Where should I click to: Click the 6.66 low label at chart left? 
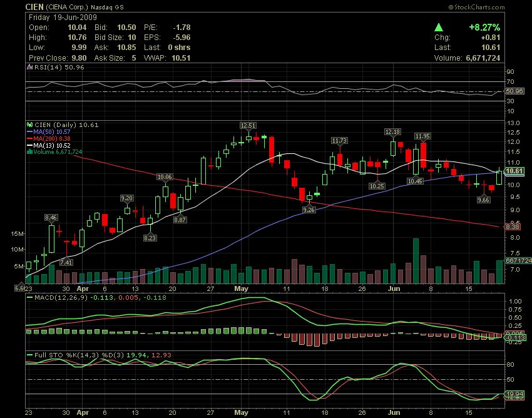coord(20,288)
